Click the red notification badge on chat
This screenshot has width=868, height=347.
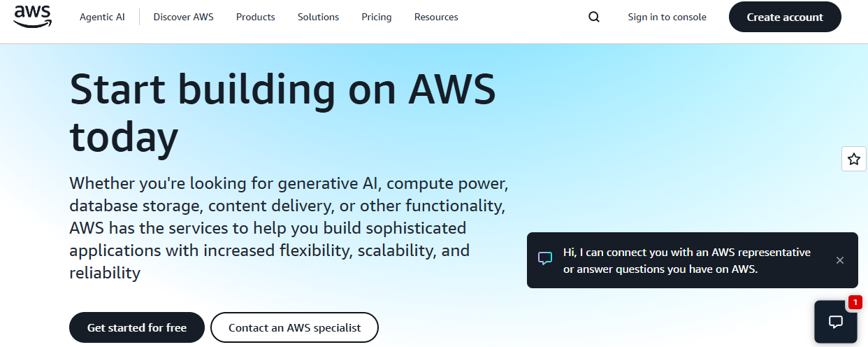point(855,302)
